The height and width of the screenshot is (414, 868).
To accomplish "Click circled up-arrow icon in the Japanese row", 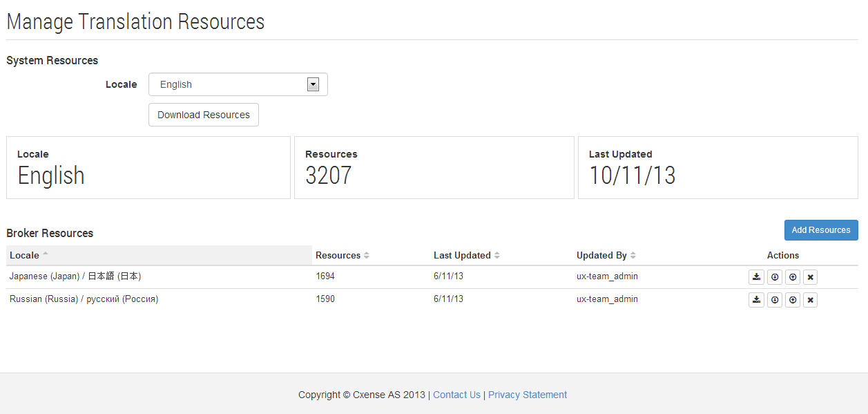I will (x=793, y=277).
